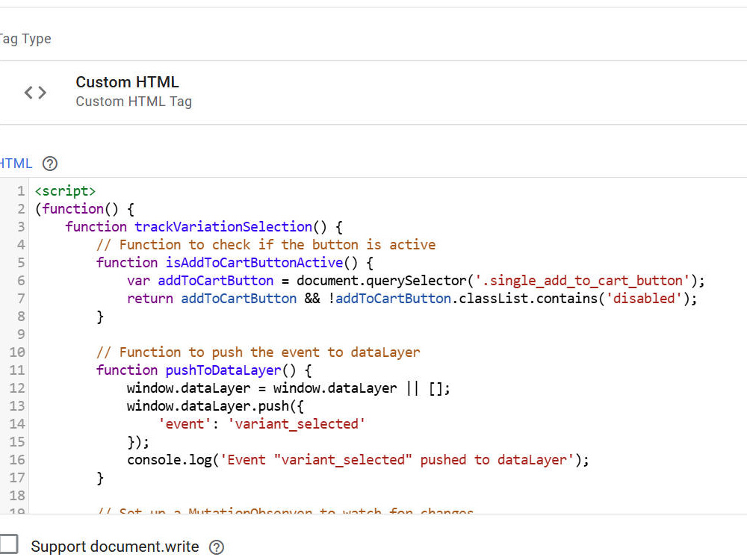Click the "window.dataLayer || []" assignment line
Screen dimensions: 747x560
[x=288, y=388]
